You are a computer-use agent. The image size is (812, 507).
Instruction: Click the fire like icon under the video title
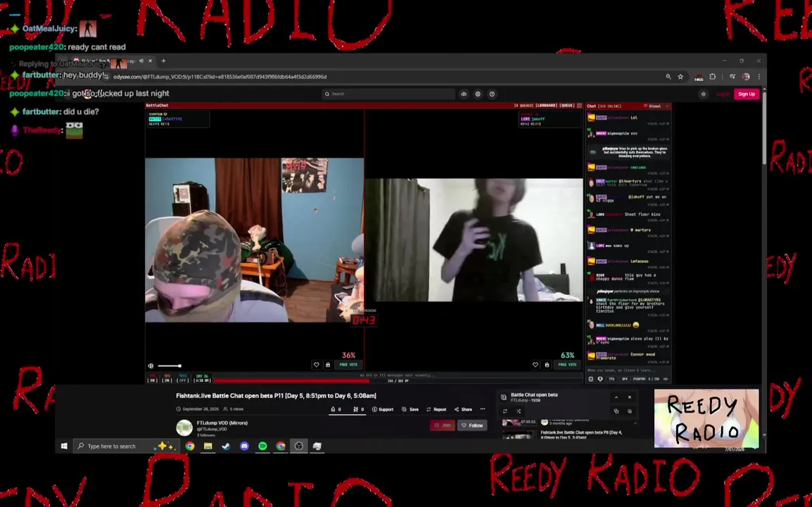(x=333, y=409)
